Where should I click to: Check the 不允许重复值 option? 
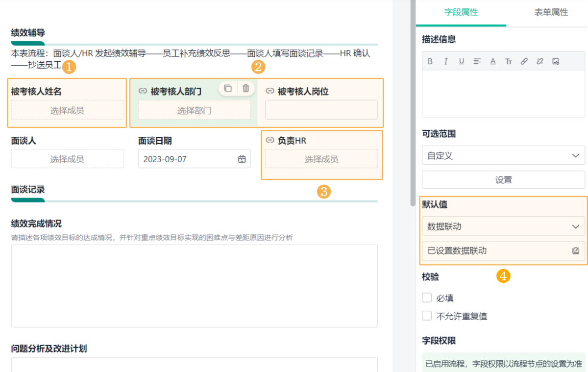click(427, 316)
